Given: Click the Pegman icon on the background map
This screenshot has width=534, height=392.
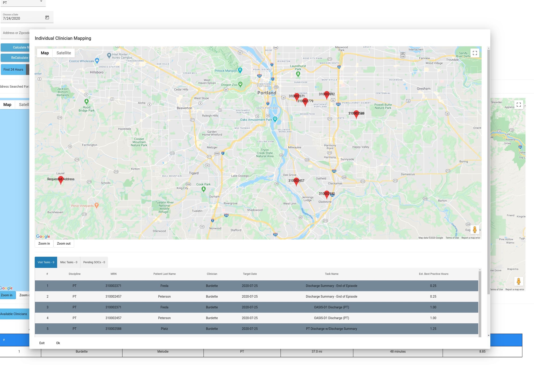Looking at the screenshot, I should tap(519, 281).
